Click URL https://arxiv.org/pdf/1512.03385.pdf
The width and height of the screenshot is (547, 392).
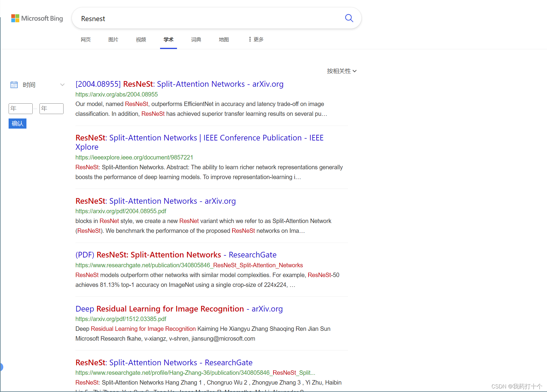(x=121, y=319)
